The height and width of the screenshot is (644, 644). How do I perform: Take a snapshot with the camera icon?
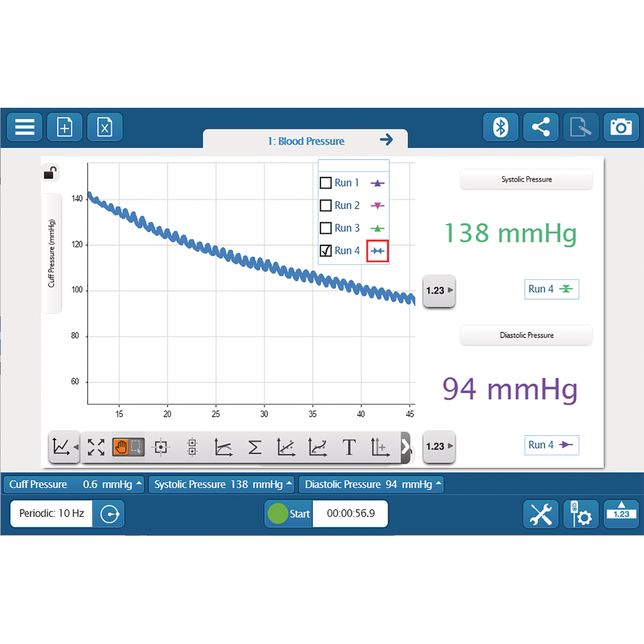620,127
